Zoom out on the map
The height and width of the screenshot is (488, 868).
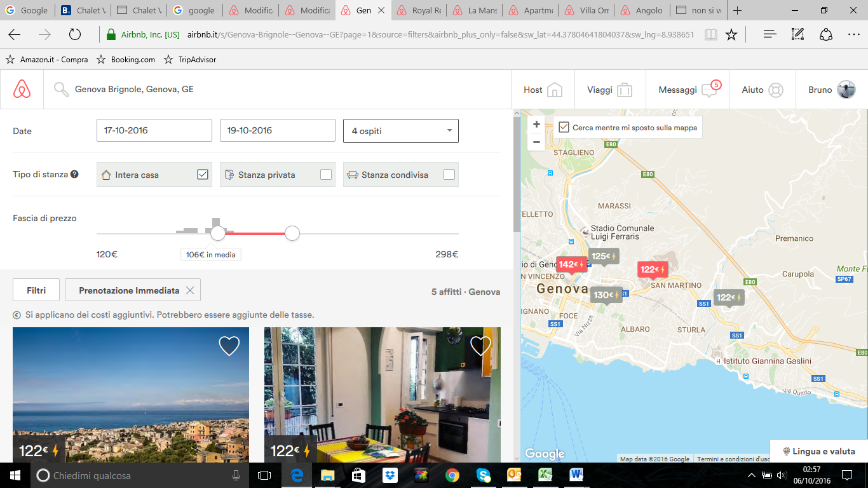[537, 142]
